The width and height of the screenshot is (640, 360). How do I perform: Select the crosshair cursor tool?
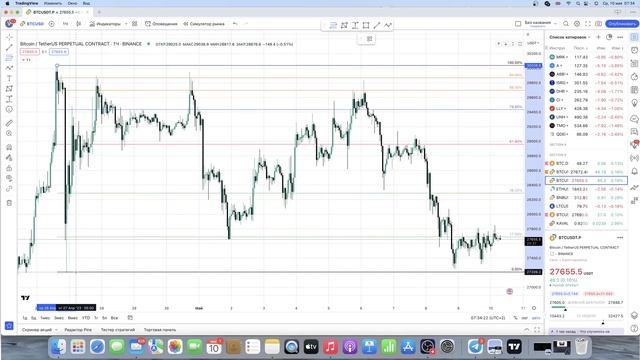pyautogui.click(x=9, y=37)
